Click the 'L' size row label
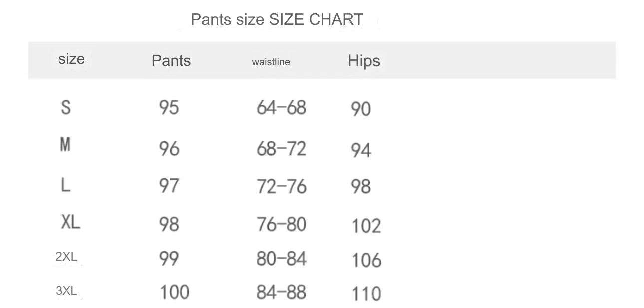This screenshot has width=644, height=308. coord(65,185)
